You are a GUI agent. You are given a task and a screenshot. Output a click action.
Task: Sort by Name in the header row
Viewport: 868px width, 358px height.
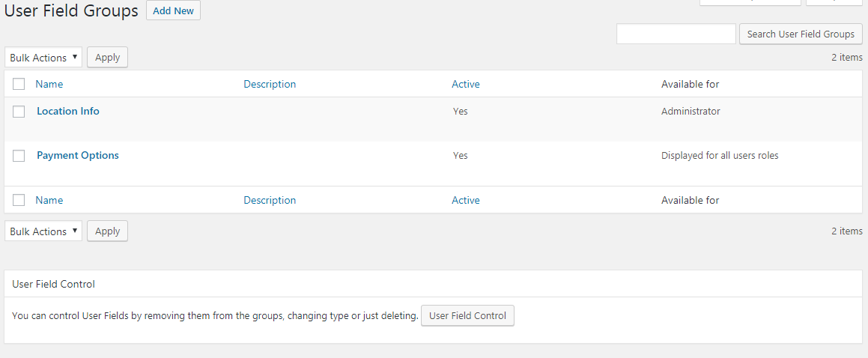point(49,84)
